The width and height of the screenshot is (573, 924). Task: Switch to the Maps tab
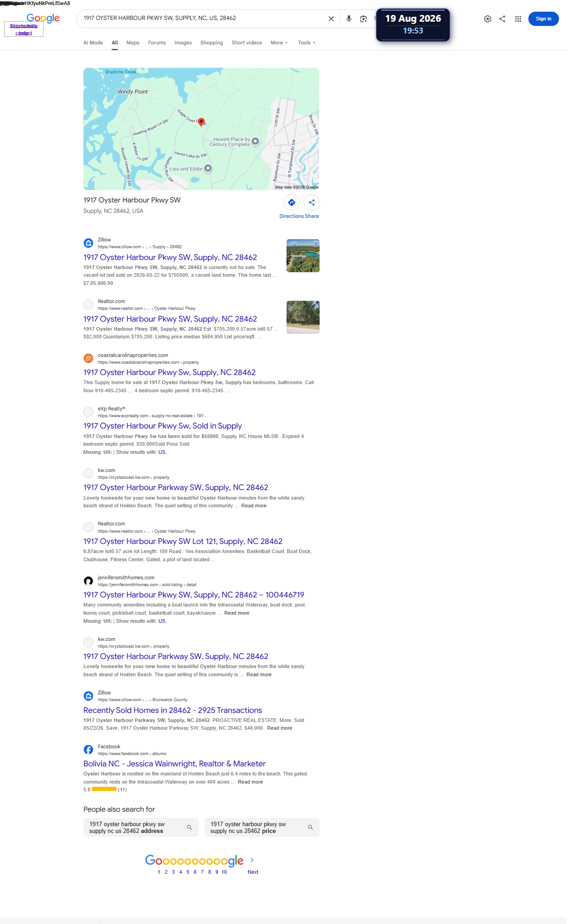[x=133, y=43]
